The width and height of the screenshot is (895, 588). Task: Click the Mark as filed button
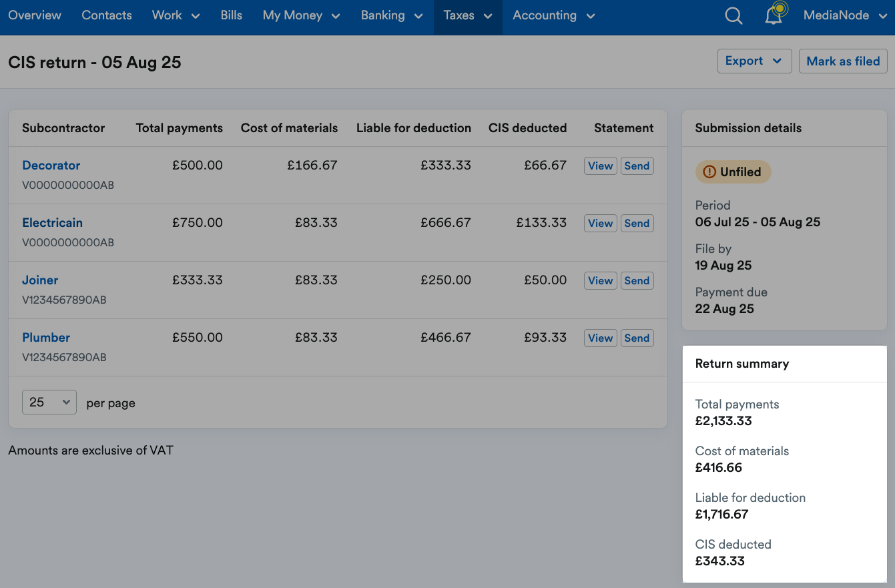843,61
